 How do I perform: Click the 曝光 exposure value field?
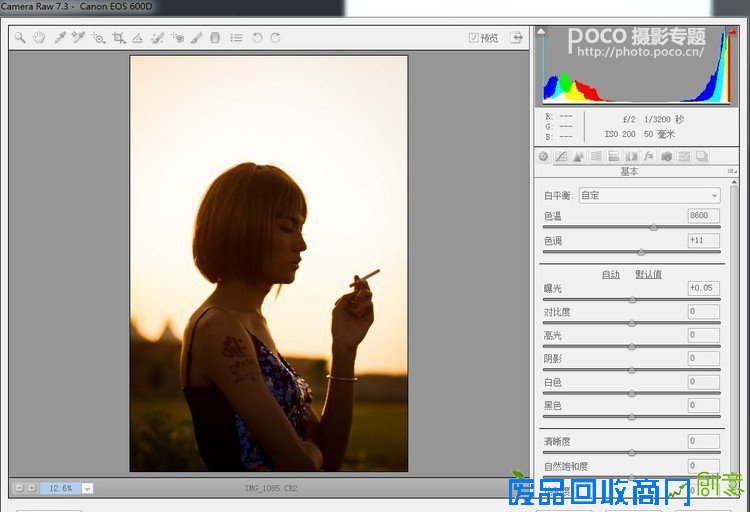[x=703, y=288]
